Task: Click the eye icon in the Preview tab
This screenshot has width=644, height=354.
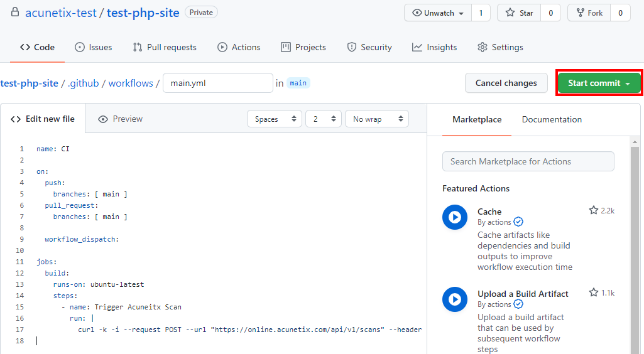Action: point(103,119)
